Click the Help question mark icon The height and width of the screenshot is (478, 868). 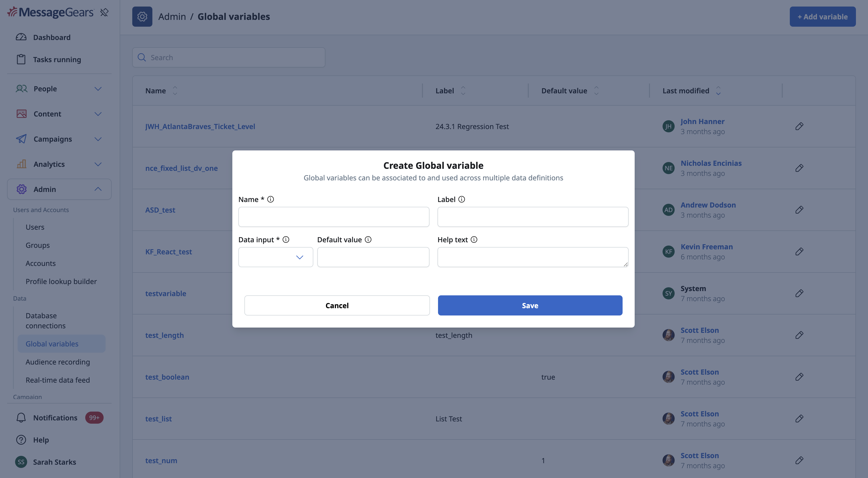[21, 440]
